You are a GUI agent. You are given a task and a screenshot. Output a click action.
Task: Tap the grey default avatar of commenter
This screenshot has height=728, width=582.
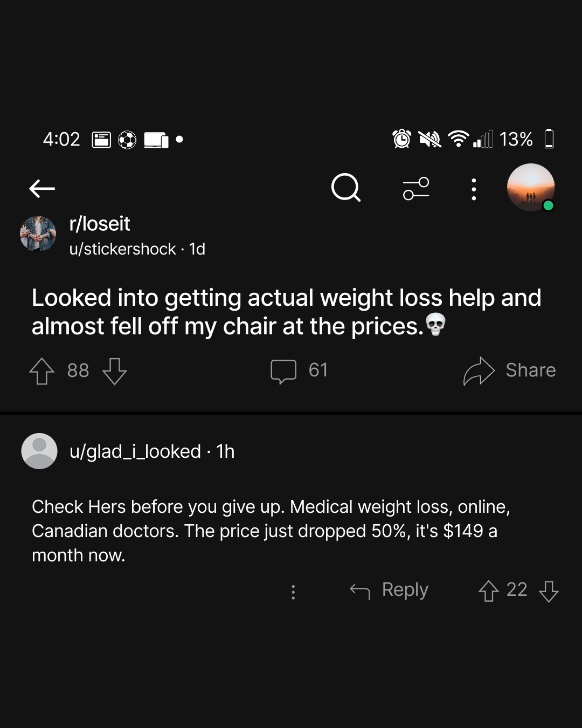pyautogui.click(x=39, y=451)
